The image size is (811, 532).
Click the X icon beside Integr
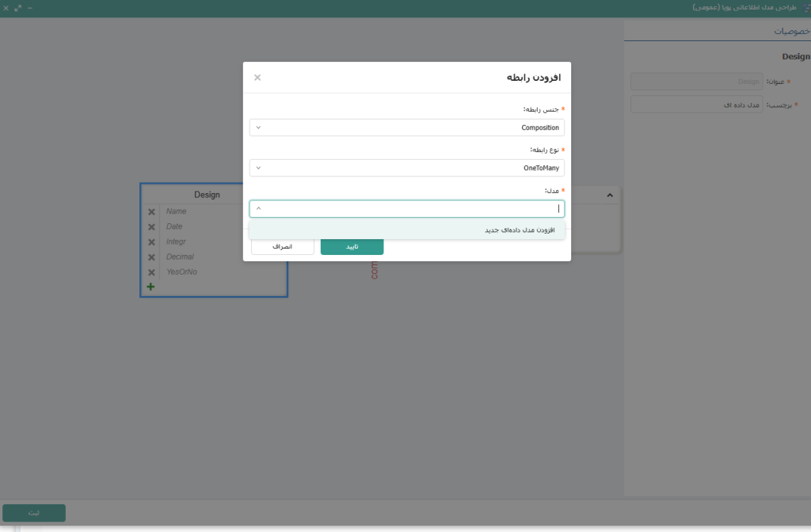point(151,242)
